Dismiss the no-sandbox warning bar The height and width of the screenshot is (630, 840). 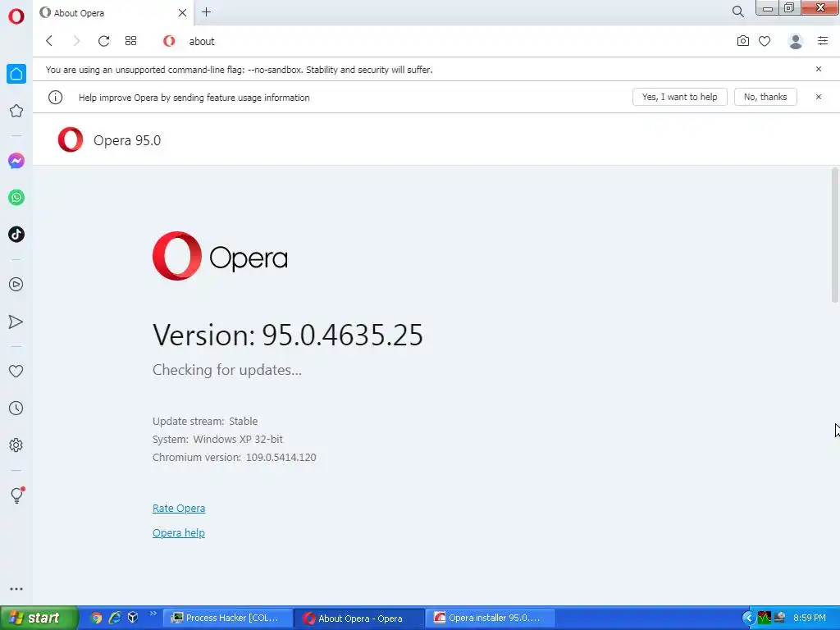click(x=818, y=69)
